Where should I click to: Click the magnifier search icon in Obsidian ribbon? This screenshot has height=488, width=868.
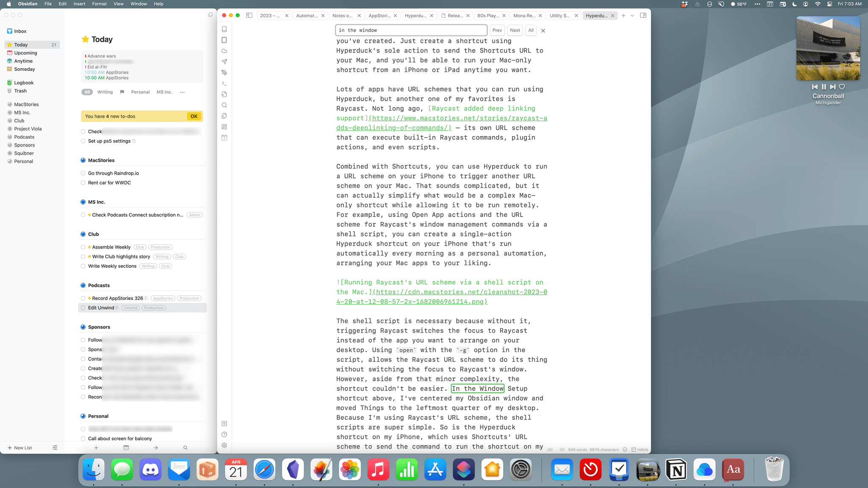[224, 105]
